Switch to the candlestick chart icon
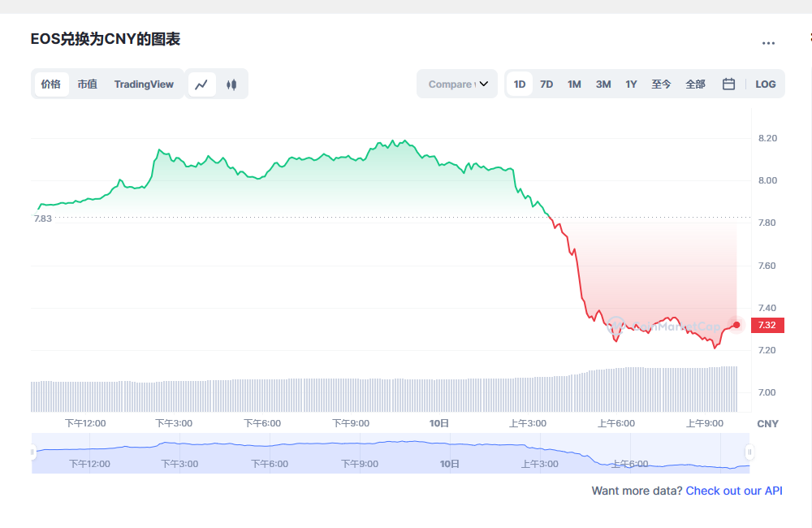812x528 pixels. (x=231, y=84)
